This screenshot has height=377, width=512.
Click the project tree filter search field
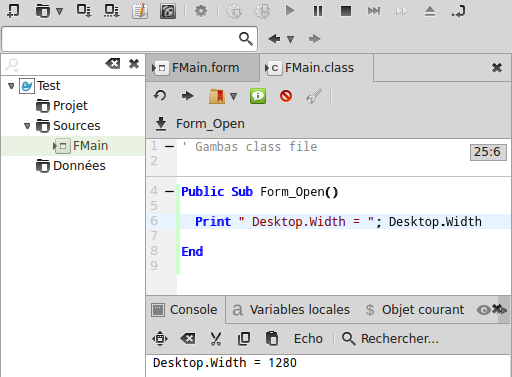[53, 64]
